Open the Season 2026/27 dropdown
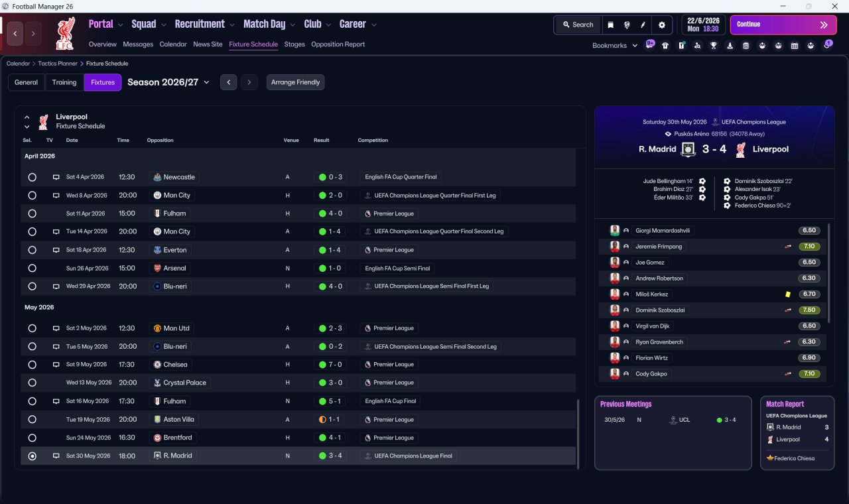Screen dimensions: 849x504 click(168, 82)
